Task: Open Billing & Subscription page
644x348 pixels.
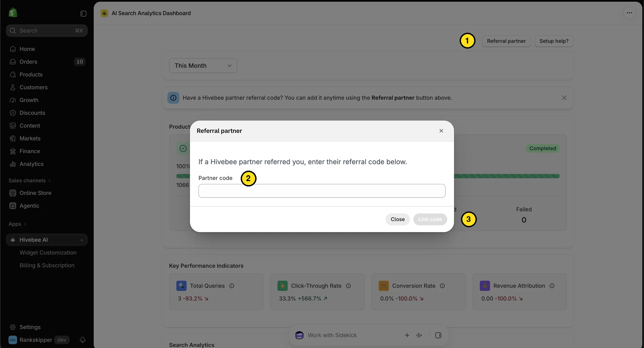Action: [x=47, y=265]
